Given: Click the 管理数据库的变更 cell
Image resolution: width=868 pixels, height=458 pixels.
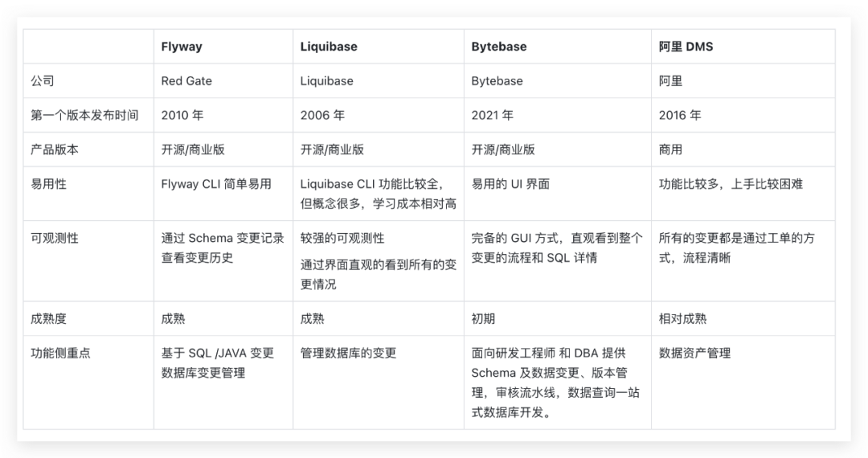Looking at the screenshot, I should [348, 353].
